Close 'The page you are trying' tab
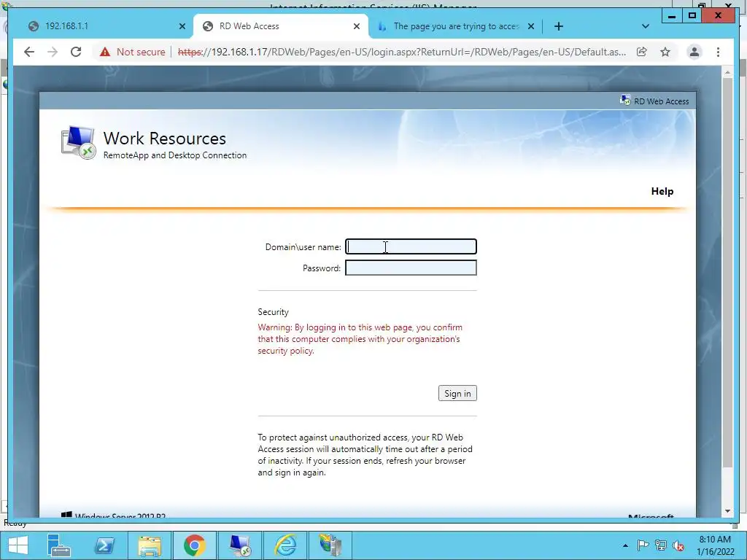Image resolution: width=747 pixels, height=560 pixels. click(531, 26)
